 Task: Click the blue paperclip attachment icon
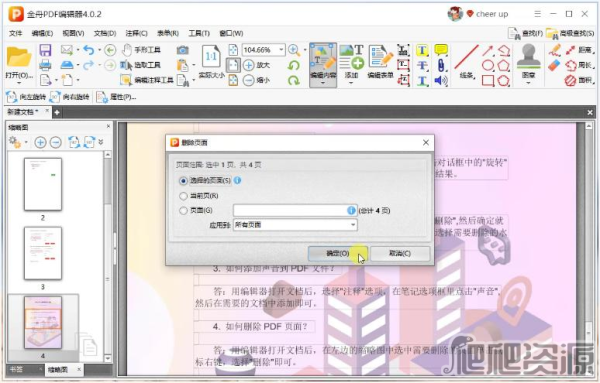(441, 65)
